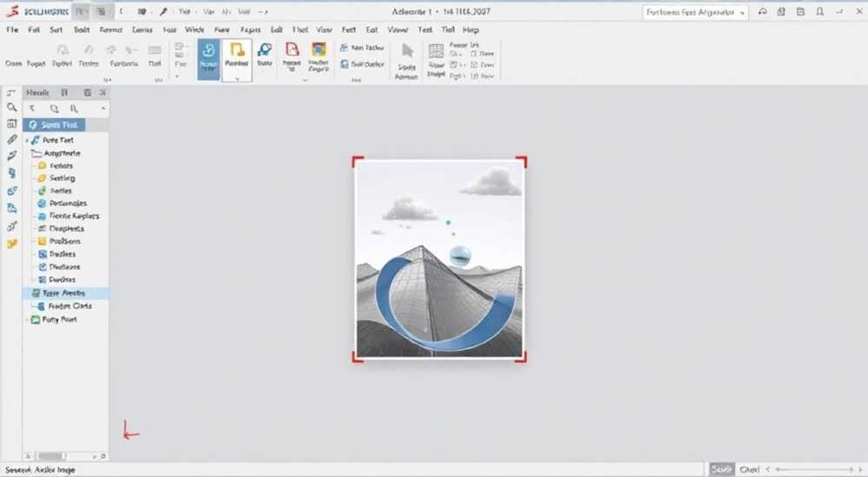The image size is (868, 477).
Task: Open the Help menu
Action: pyautogui.click(x=470, y=29)
